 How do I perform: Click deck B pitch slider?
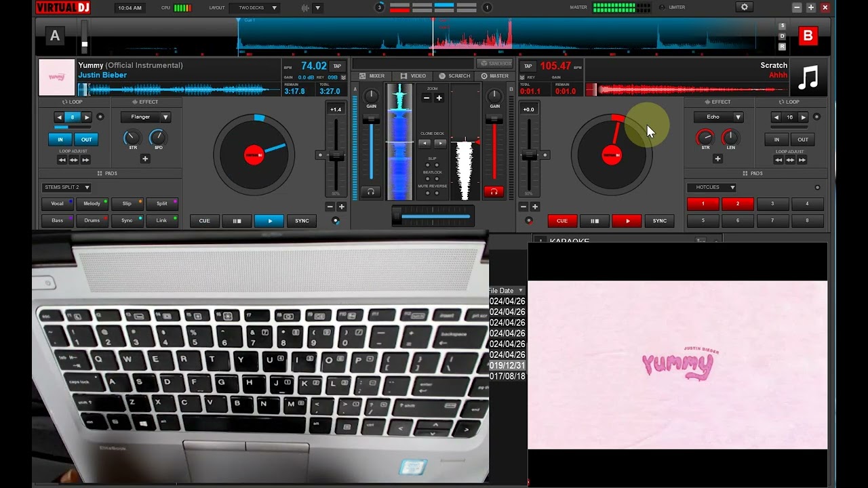click(529, 156)
